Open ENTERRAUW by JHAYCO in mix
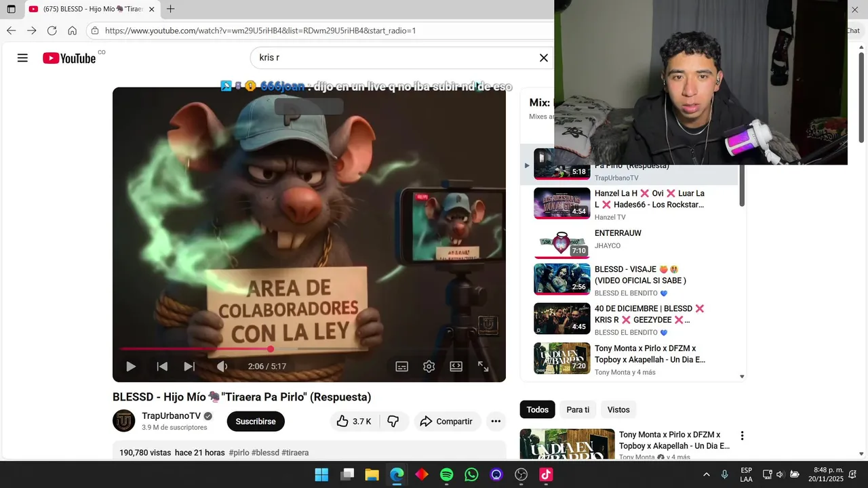The image size is (868, 488). tap(629, 243)
